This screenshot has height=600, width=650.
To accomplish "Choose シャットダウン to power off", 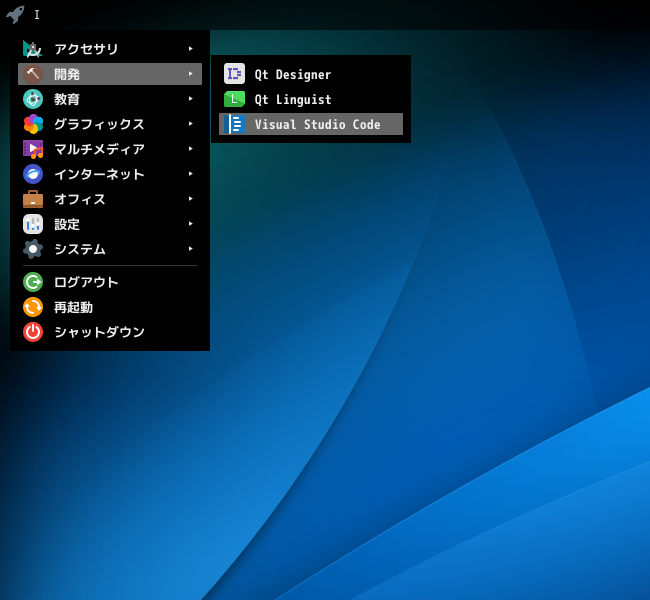I will pos(110,332).
